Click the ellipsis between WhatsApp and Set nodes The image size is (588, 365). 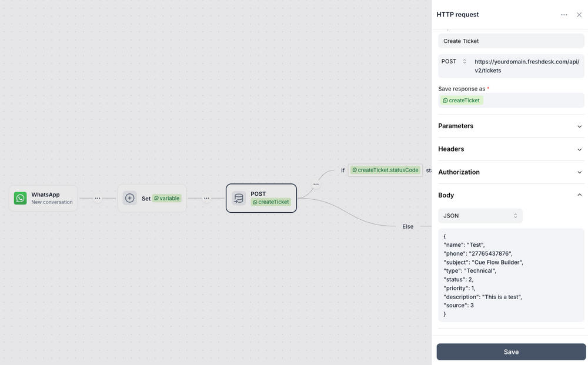pos(98,198)
